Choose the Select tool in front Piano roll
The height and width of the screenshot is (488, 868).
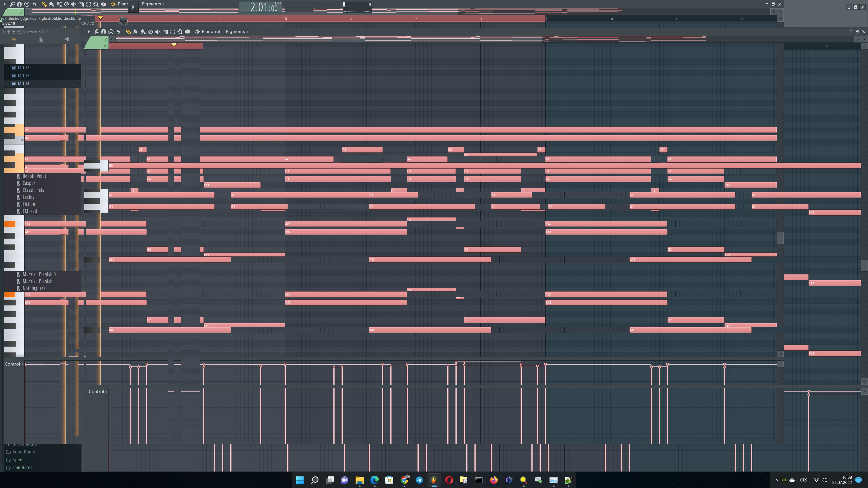tap(172, 32)
